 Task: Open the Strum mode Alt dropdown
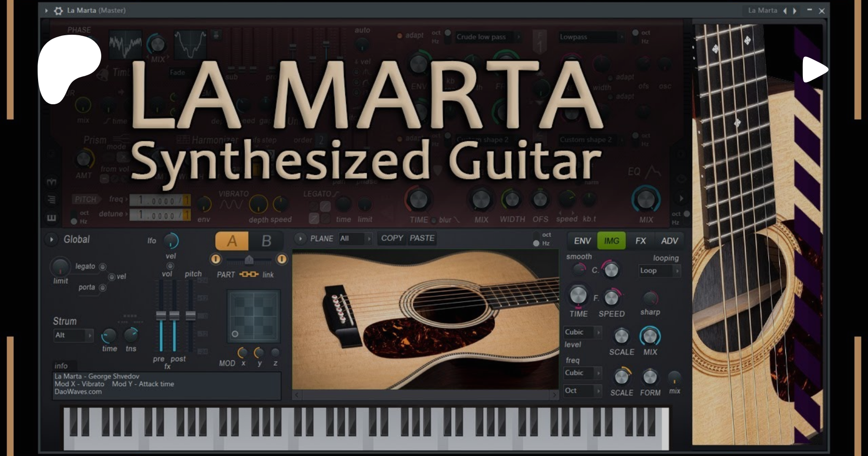click(73, 335)
